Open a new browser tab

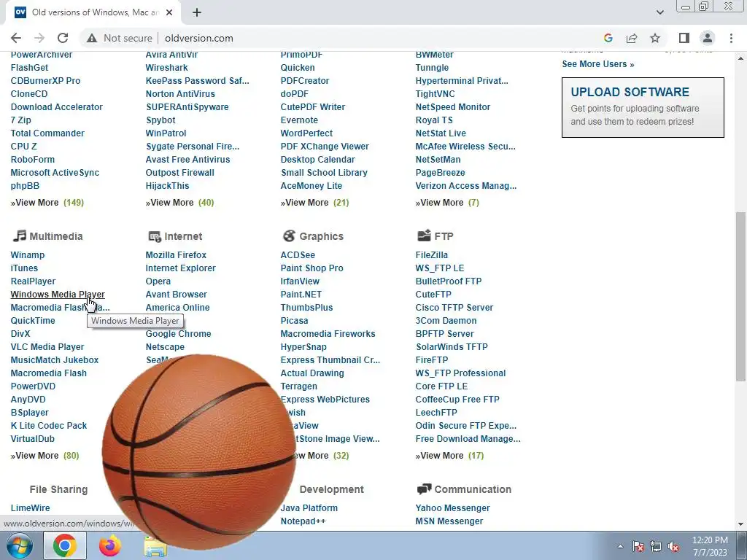pyautogui.click(x=197, y=13)
